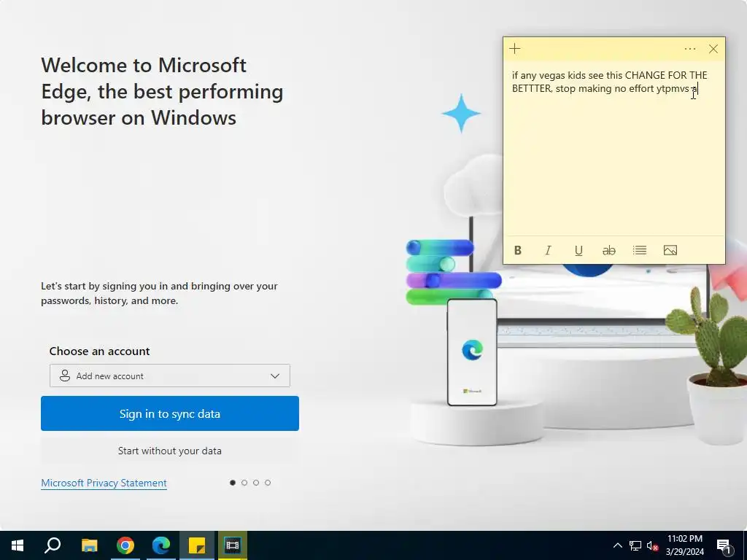
Task: Launch Google Chrome from the taskbar
Action: click(125, 545)
